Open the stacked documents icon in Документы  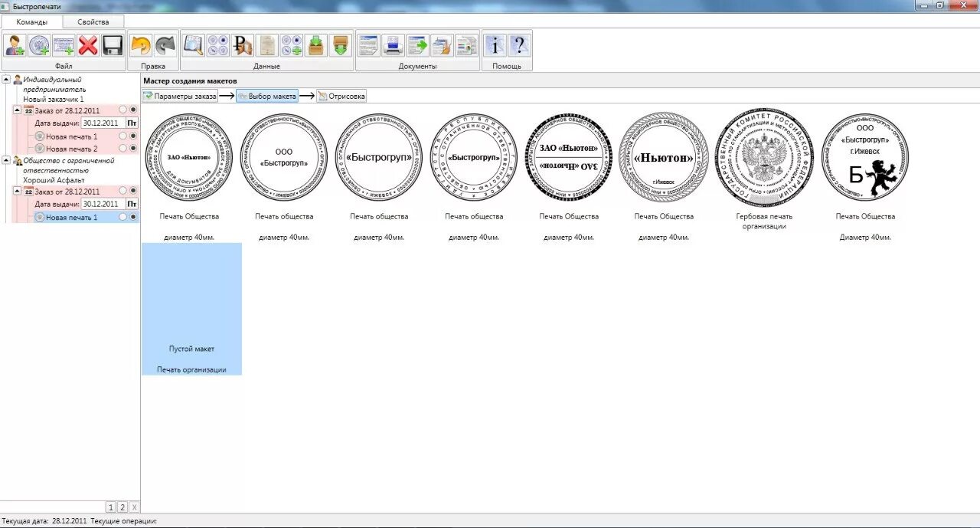pos(442,45)
